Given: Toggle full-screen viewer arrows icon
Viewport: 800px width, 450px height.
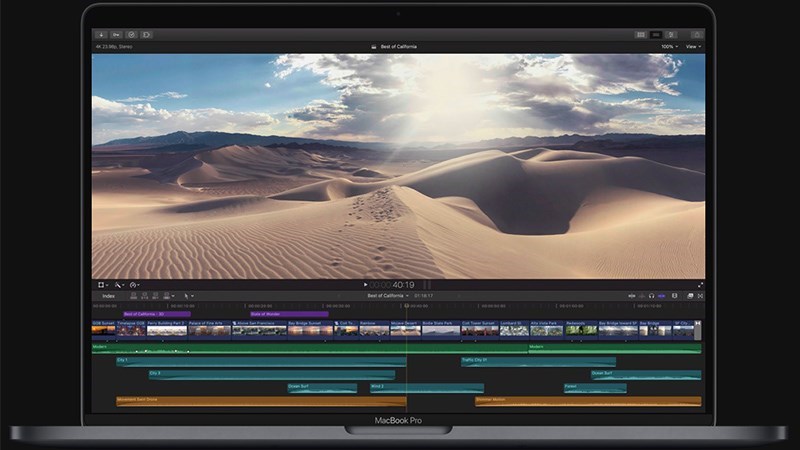Looking at the screenshot, I should (x=701, y=285).
